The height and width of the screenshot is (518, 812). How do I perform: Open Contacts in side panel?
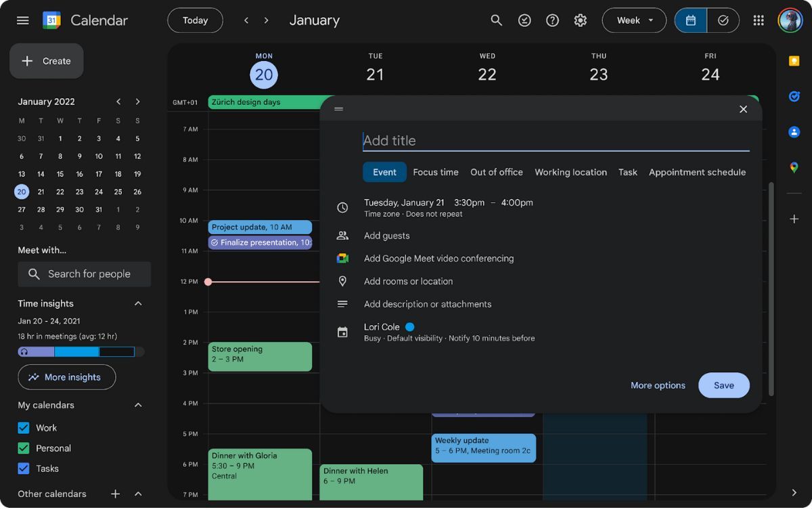point(794,132)
